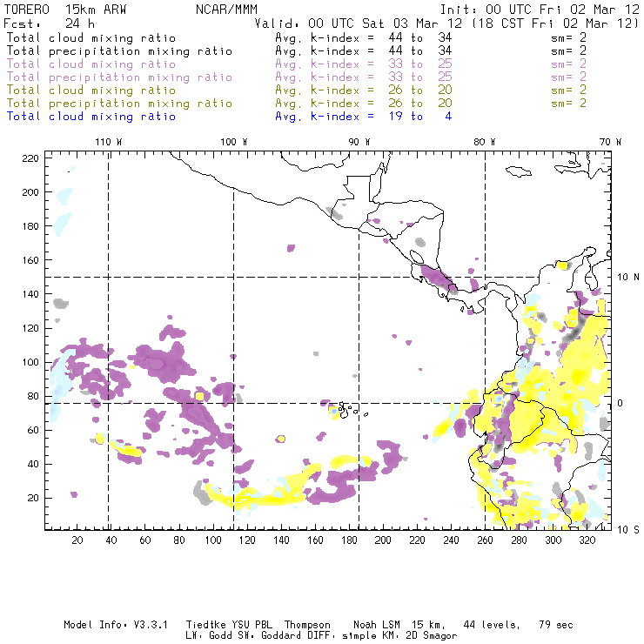This screenshot has height=644, width=644.
Task: Click "44 levels," in the footer
Action: pyautogui.click(x=492, y=625)
